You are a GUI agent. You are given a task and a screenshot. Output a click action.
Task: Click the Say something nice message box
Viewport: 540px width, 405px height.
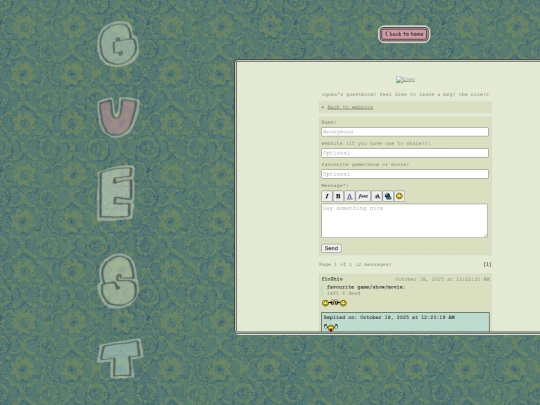[x=404, y=220]
